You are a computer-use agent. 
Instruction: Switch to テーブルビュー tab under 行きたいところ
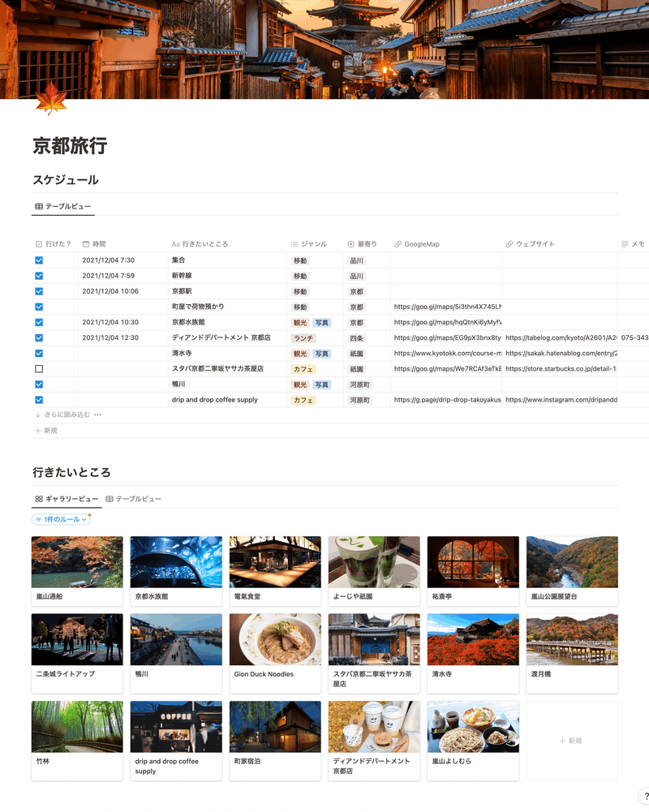(x=134, y=499)
